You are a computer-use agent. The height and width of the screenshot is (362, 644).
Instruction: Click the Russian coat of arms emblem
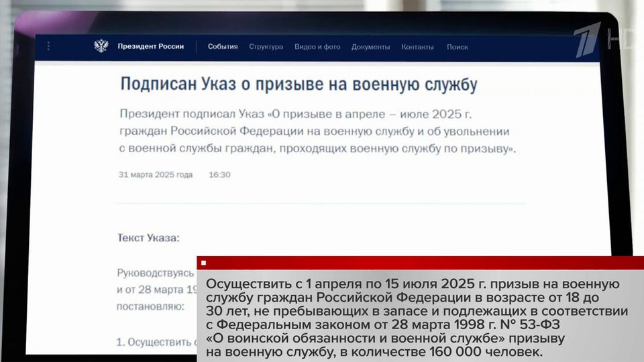(101, 46)
